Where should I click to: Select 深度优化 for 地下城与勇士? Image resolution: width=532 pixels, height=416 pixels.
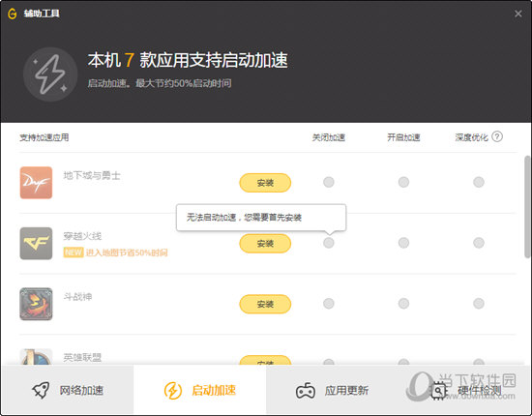479,182
